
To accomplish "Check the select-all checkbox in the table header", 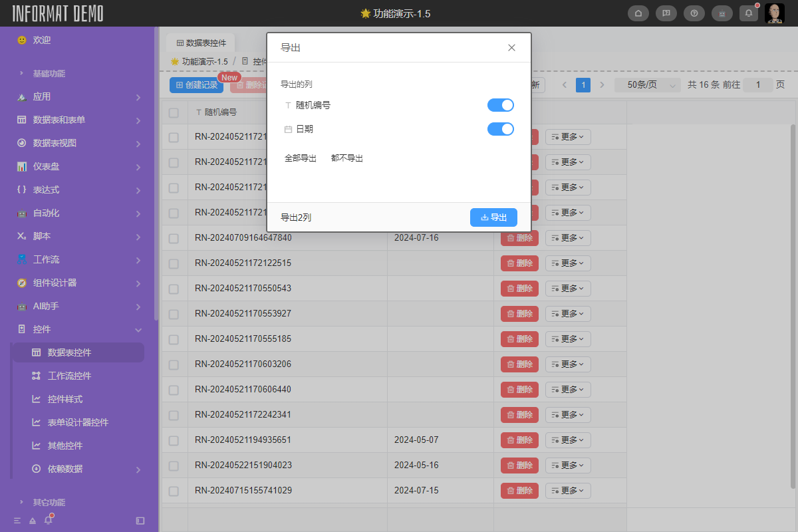I will (x=174, y=112).
